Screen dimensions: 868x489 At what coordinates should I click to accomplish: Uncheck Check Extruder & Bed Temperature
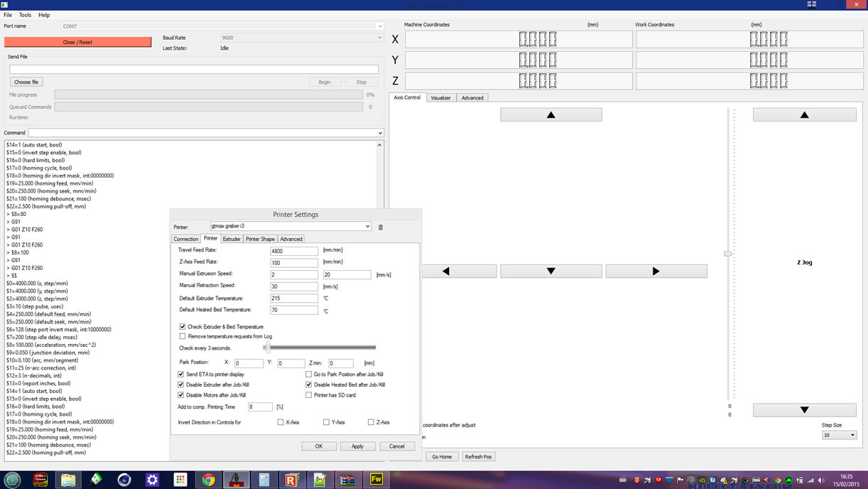[x=183, y=327]
